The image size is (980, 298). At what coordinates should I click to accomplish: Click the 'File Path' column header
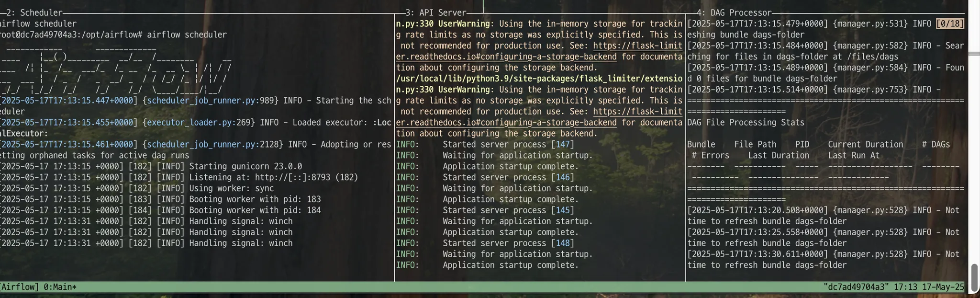pos(755,145)
